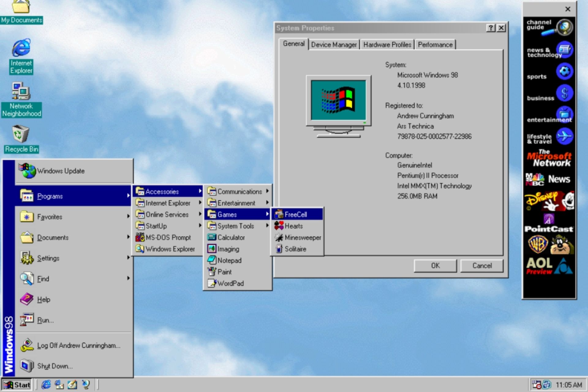The height and width of the screenshot is (392, 588).
Task: Open Imaging from Accessories
Action: (238, 249)
